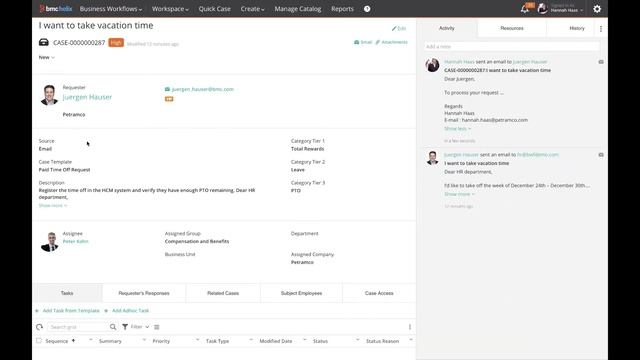Open Create dropdown menu

252,9
